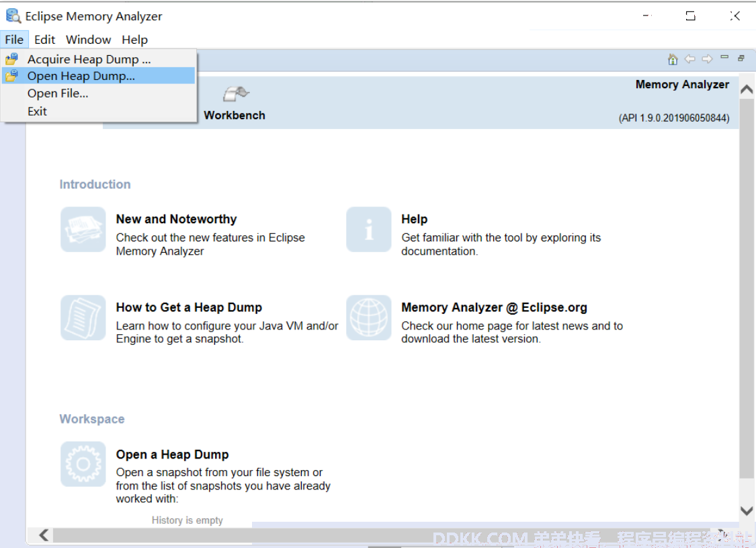Navigate forward with right arrow icon

pos(707,59)
